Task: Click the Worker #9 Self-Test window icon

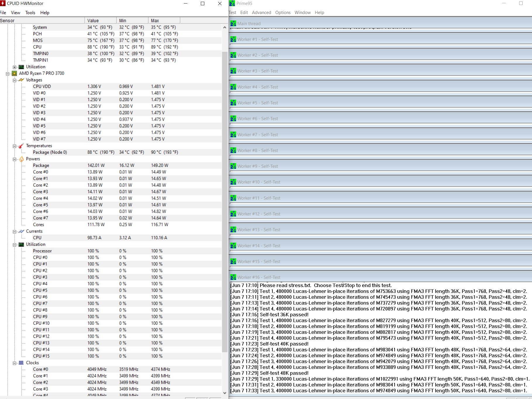Action: tap(233, 166)
